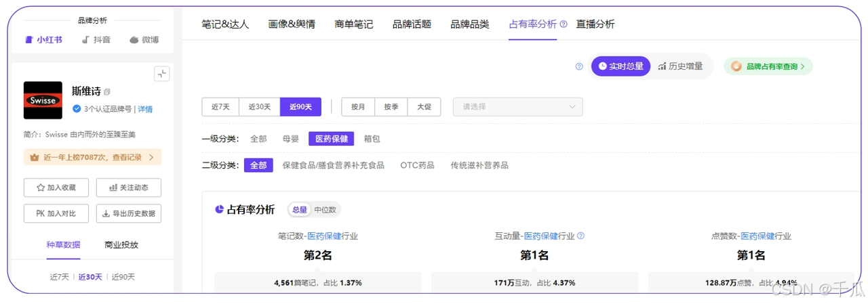868x304 pixels.
Task: Select 全部 in 一级分类
Action: pyautogui.click(x=258, y=139)
